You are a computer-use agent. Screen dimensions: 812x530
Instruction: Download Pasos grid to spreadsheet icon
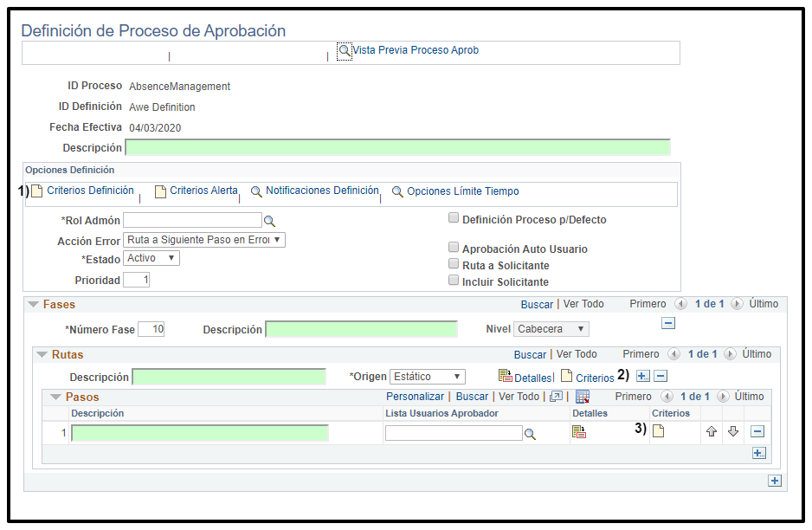pos(582,397)
